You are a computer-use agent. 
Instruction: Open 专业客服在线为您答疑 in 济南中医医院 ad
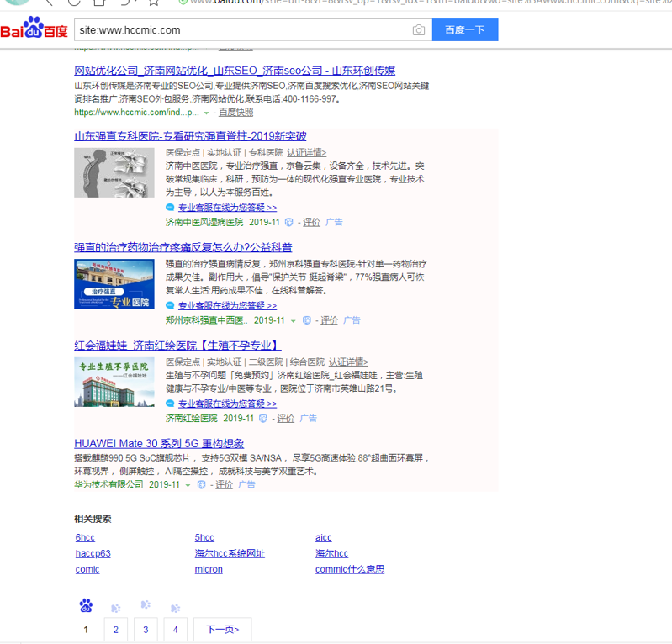227,208
